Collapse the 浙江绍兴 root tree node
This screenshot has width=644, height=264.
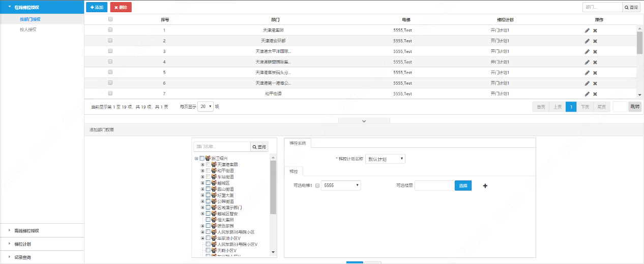196,159
